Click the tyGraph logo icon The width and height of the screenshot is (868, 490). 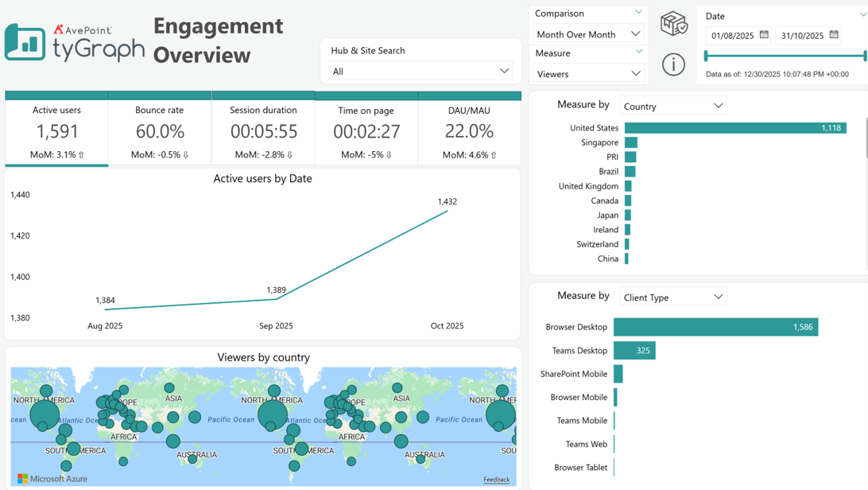(x=25, y=42)
